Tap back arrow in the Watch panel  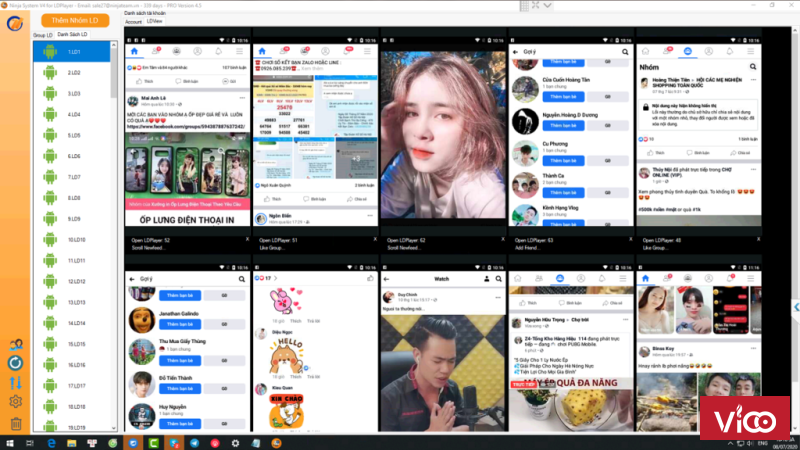(x=386, y=279)
